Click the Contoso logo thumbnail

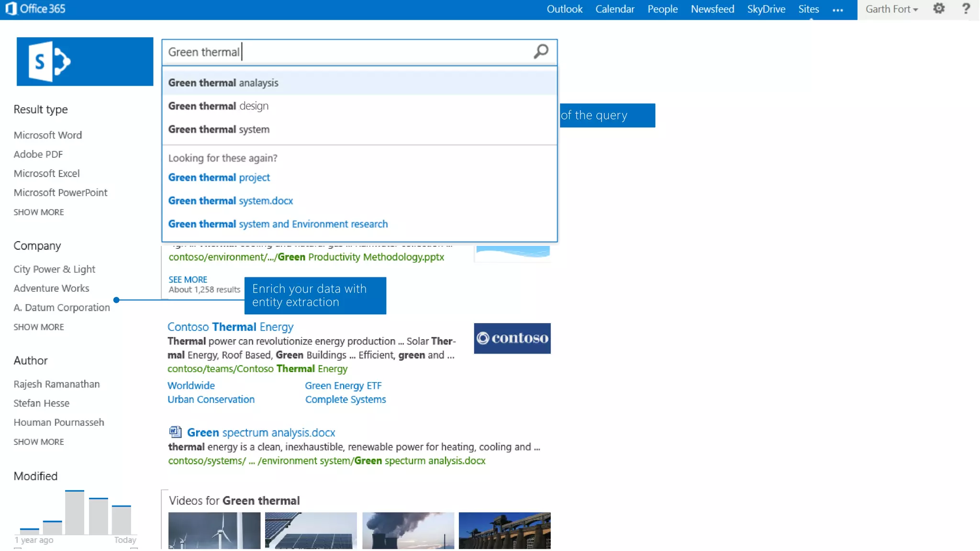click(x=512, y=338)
